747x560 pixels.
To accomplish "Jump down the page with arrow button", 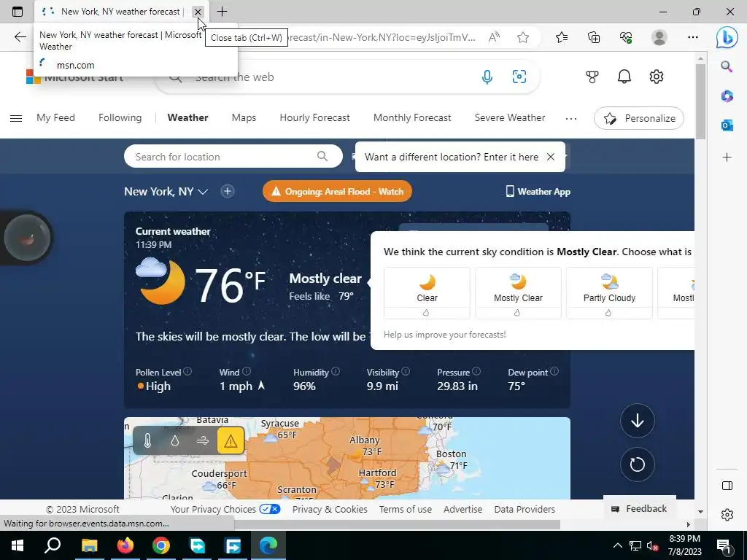I will point(638,421).
